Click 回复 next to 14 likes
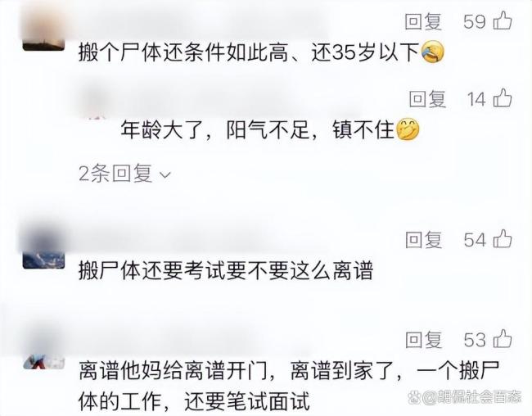Image resolution: width=532 pixels, height=416 pixels. click(x=427, y=99)
